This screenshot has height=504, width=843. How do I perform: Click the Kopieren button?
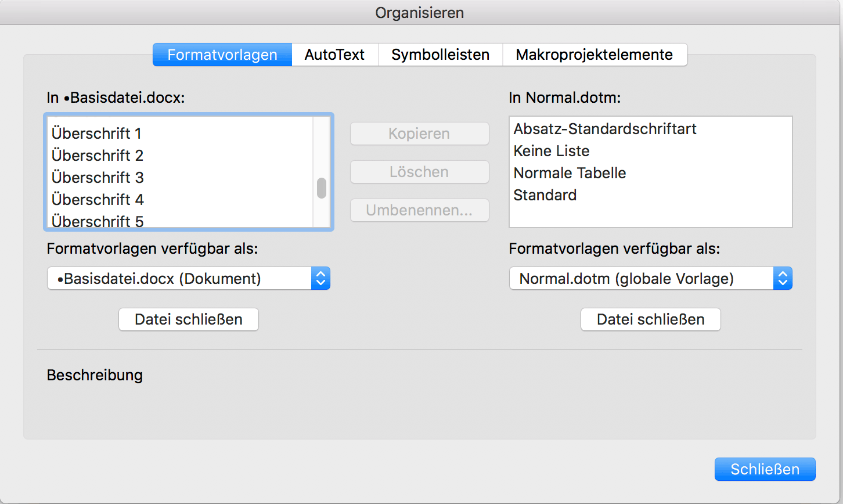(420, 134)
